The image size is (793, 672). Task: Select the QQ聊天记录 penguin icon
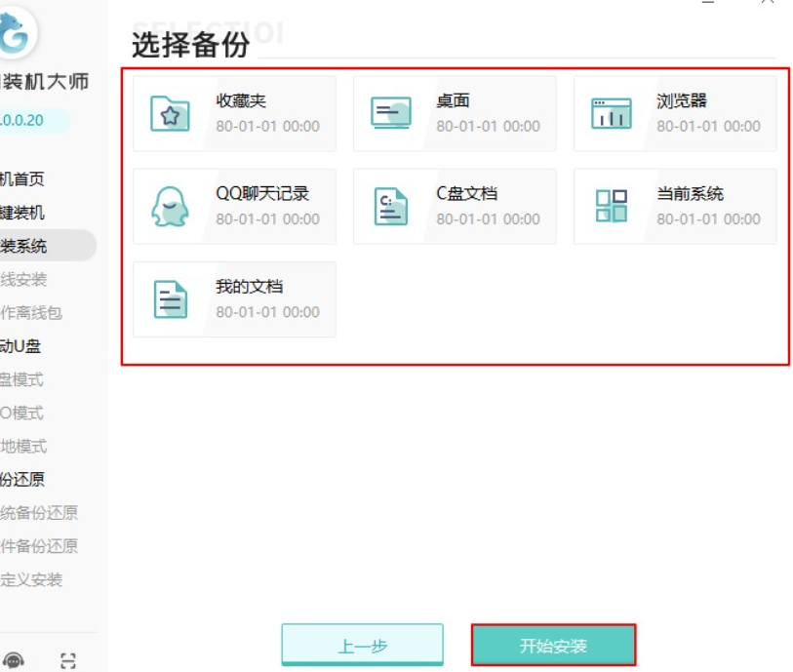click(170, 206)
